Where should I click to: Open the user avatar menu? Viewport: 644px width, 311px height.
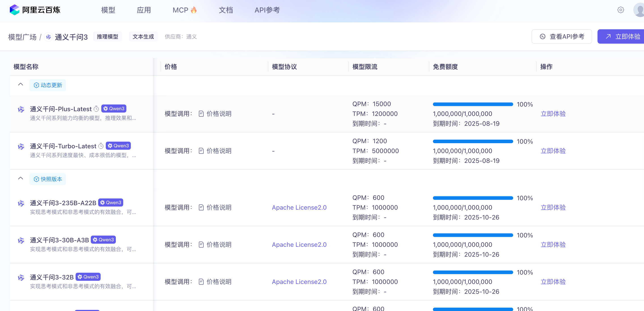(639, 10)
